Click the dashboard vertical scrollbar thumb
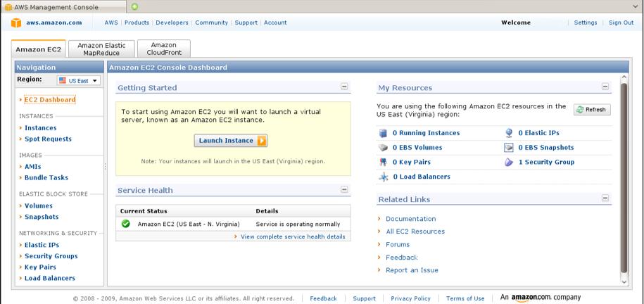This screenshot has height=304, width=644. click(624, 177)
